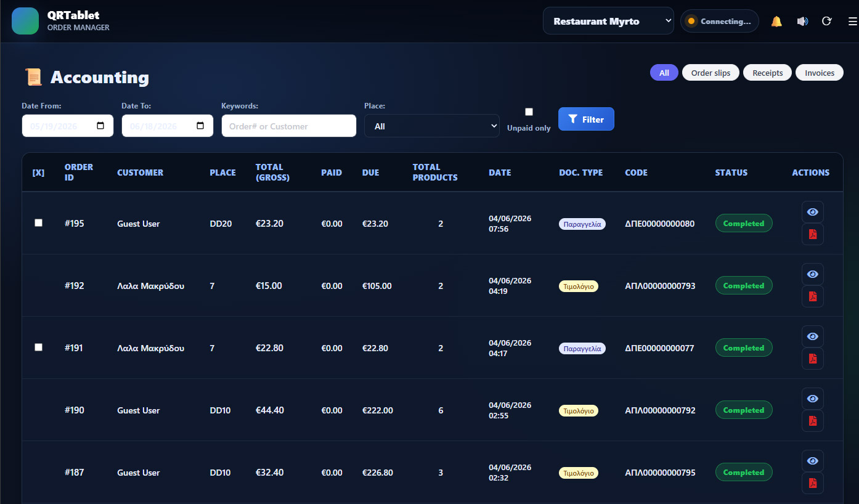Viewport: 859px width, 504px height.
Task: Download PDF for order #187
Action: click(813, 483)
